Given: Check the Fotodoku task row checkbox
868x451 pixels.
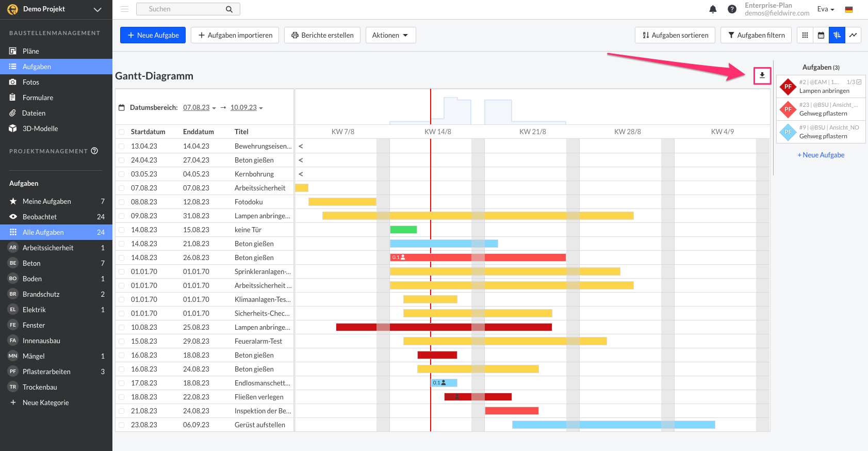Looking at the screenshot, I should (122, 202).
